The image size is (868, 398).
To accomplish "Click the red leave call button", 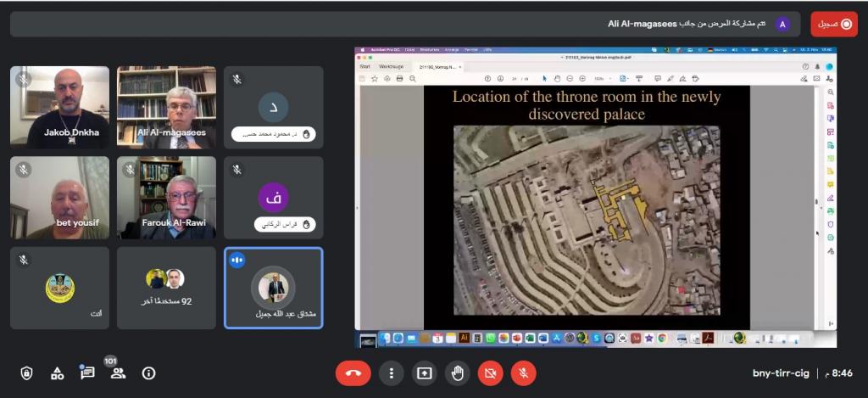I will click(353, 373).
